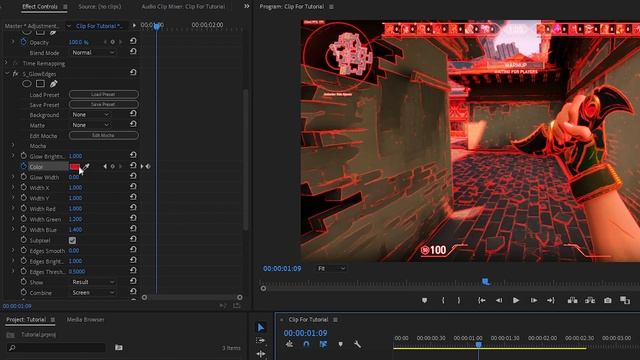Add a marker in Program monitor
Image resolution: width=640 pixels, height=360 pixels.
(x=424, y=300)
